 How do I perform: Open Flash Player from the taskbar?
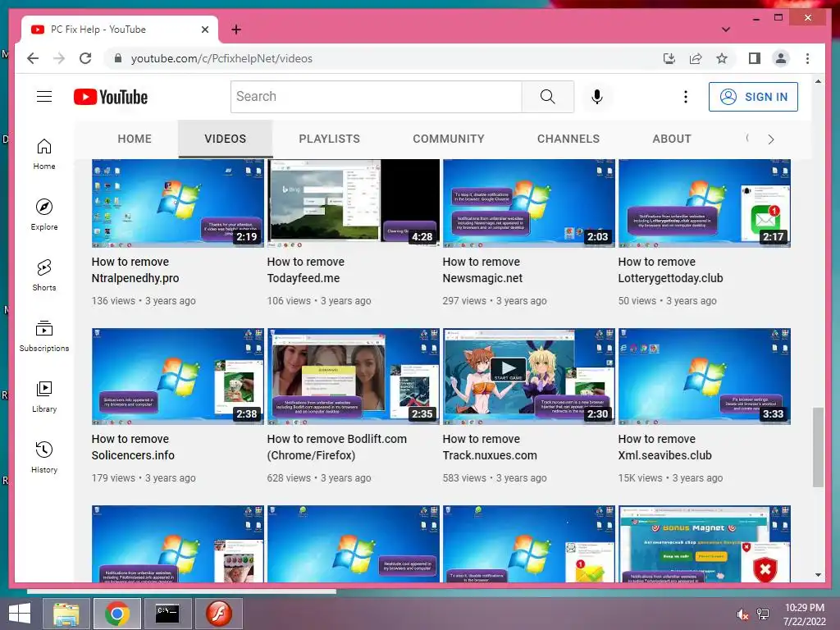tap(218, 614)
